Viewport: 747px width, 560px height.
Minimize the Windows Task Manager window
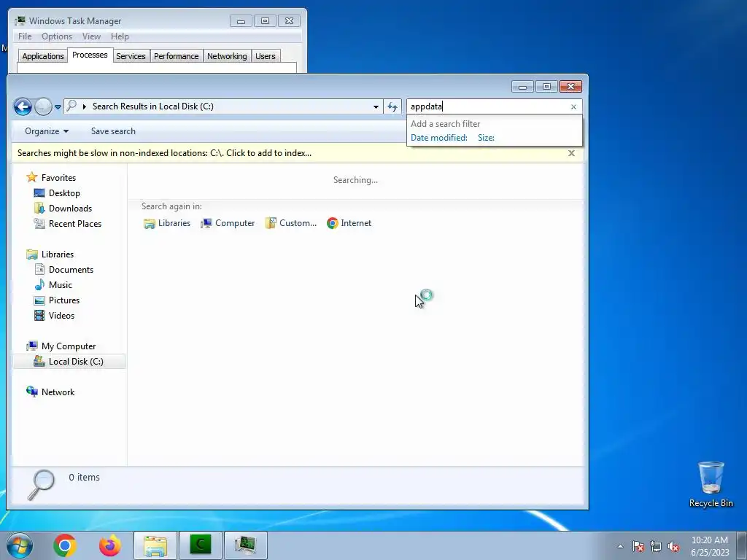tap(241, 21)
